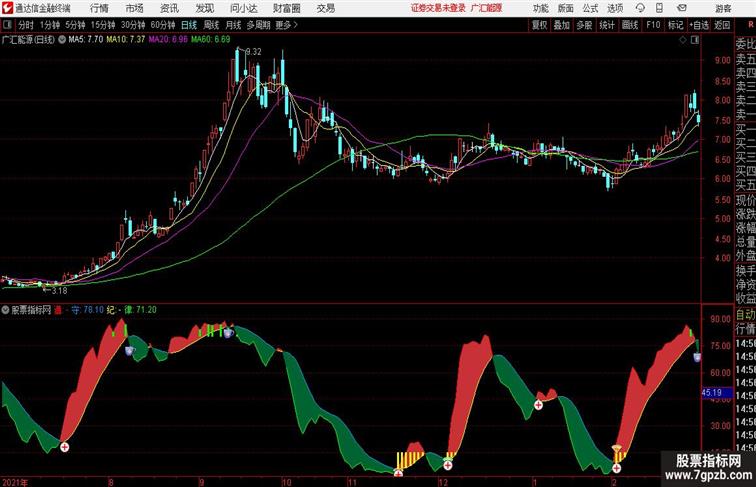Click the 复权 button
Screen dimensions: 756x487
pos(540,25)
